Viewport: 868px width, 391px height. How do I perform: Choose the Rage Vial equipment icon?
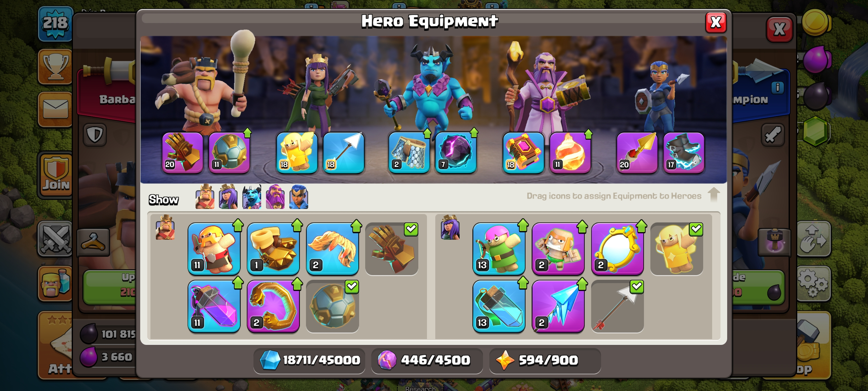click(214, 306)
